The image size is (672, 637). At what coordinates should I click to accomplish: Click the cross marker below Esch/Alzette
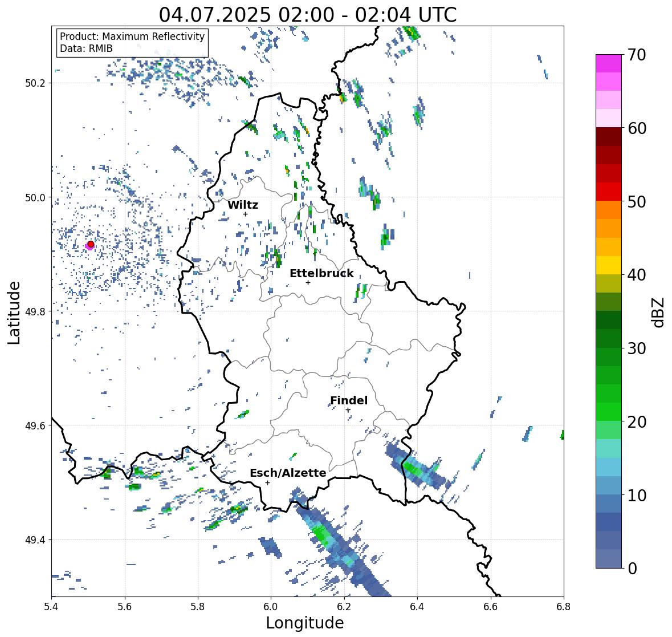(x=268, y=482)
